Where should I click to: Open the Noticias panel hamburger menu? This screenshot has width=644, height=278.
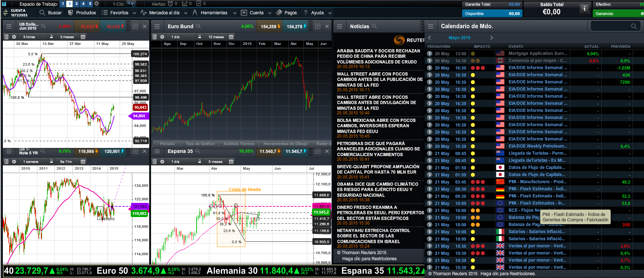(339, 26)
